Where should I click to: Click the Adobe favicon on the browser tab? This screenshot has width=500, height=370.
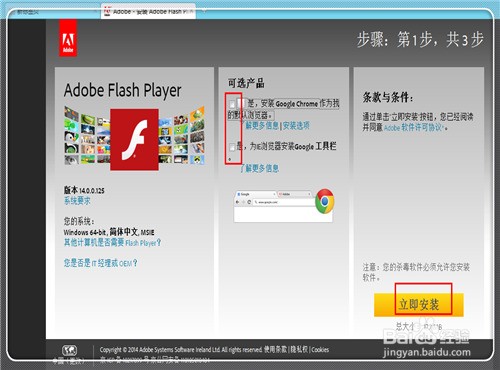(107, 11)
